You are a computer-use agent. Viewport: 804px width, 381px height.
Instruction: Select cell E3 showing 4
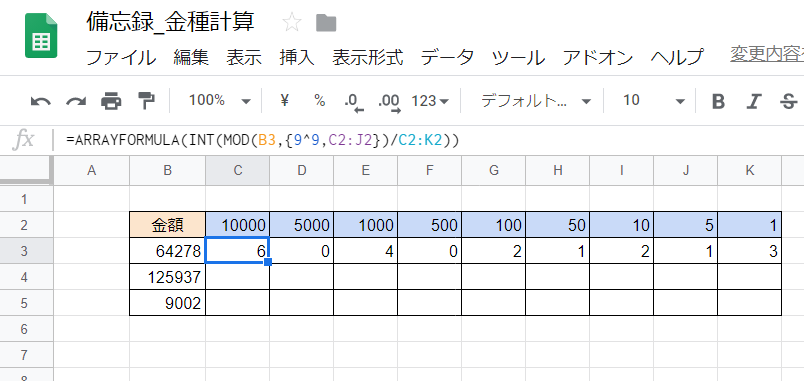point(366,251)
